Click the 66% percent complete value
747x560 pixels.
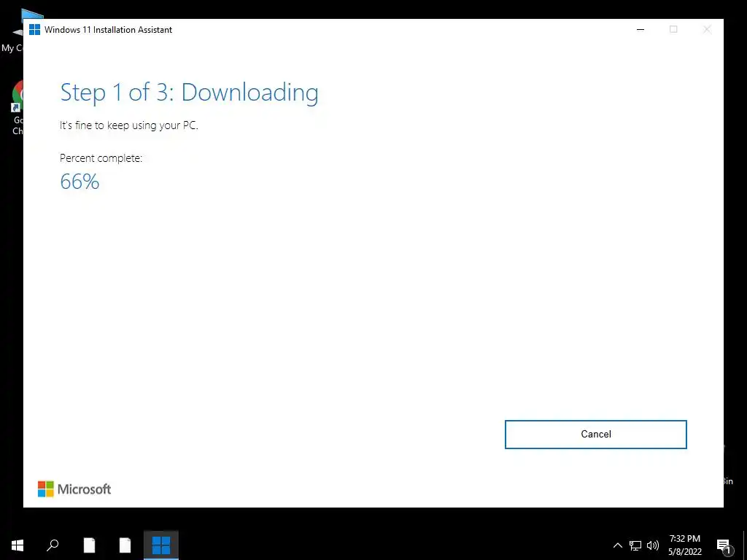coord(80,182)
